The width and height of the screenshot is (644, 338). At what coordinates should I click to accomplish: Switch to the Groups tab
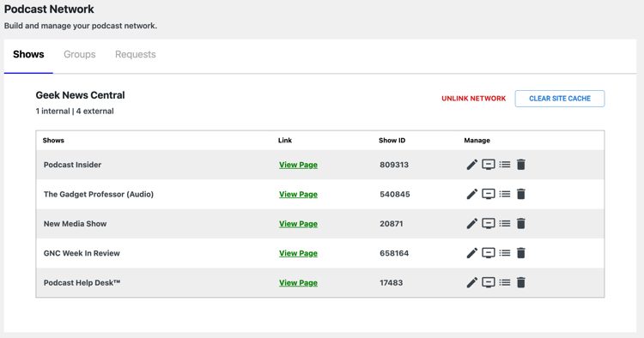(80, 54)
